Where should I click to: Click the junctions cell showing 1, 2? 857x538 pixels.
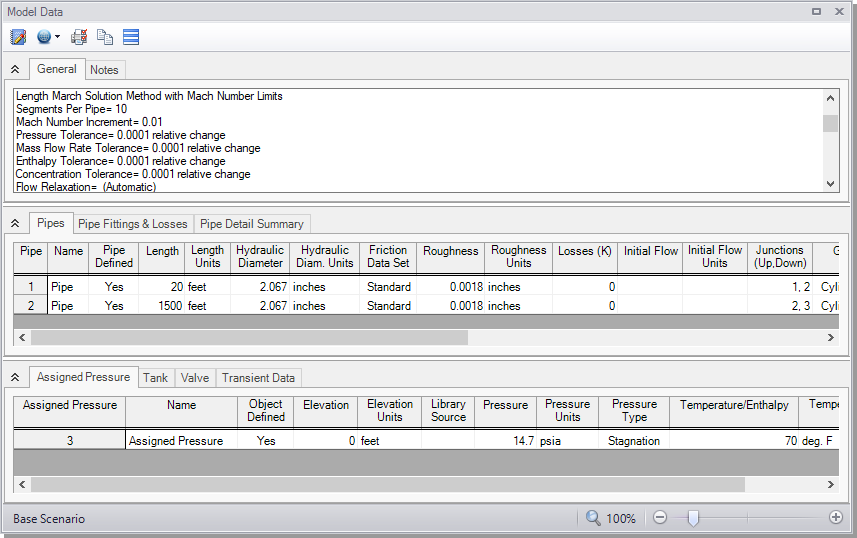click(x=780, y=286)
